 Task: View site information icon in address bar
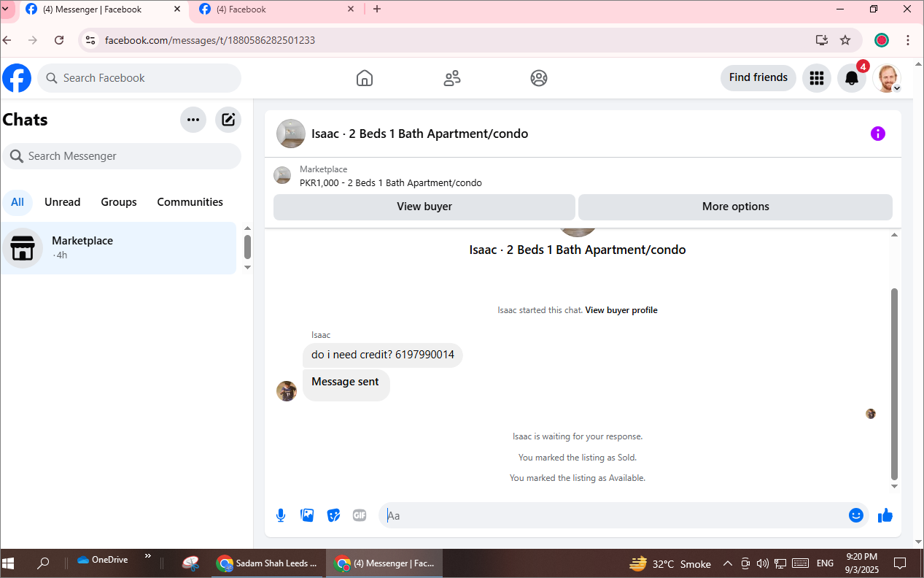click(x=90, y=40)
